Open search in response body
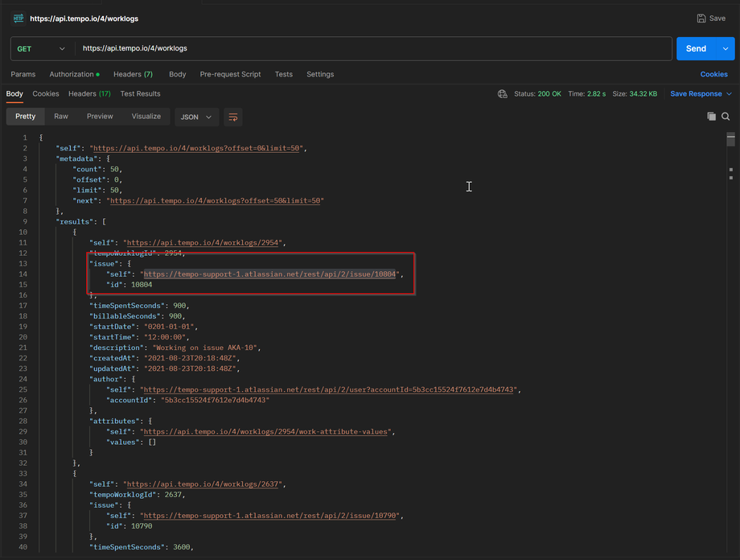This screenshot has width=740, height=560. [726, 117]
